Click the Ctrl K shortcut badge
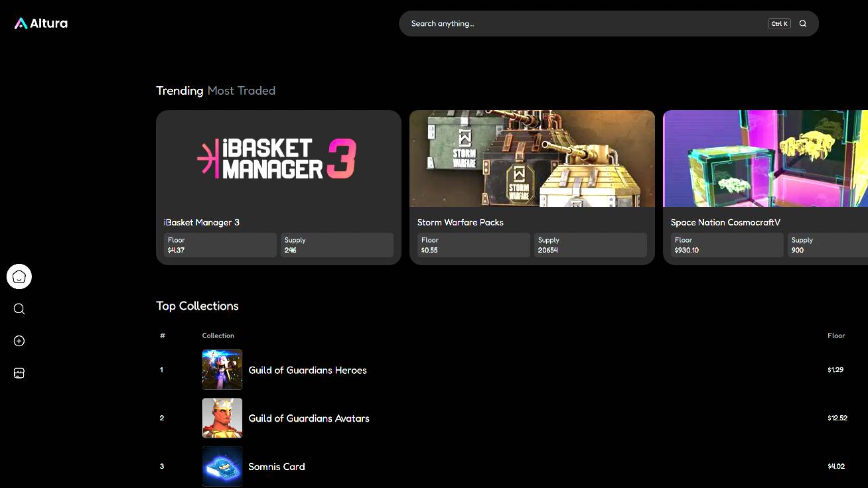The height and width of the screenshot is (488, 868). click(779, 24)
